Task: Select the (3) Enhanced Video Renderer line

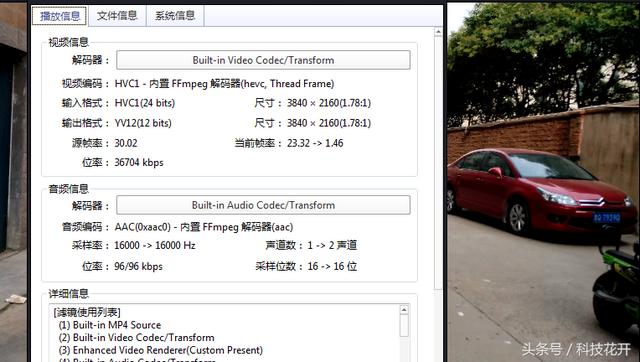Action: point(161,351)
